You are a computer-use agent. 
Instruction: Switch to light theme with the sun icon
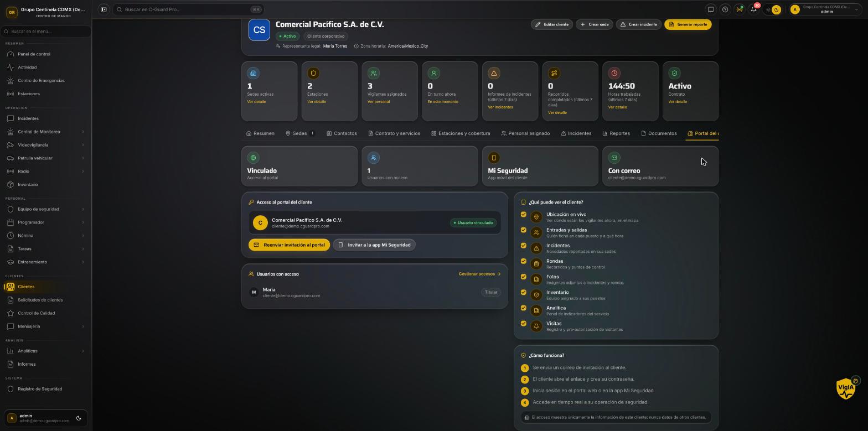(768, 9)
